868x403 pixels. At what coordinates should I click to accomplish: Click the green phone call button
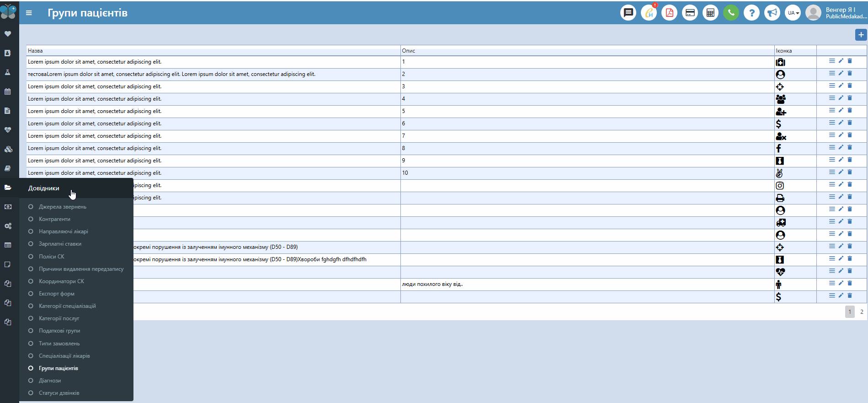pos(731,13)
